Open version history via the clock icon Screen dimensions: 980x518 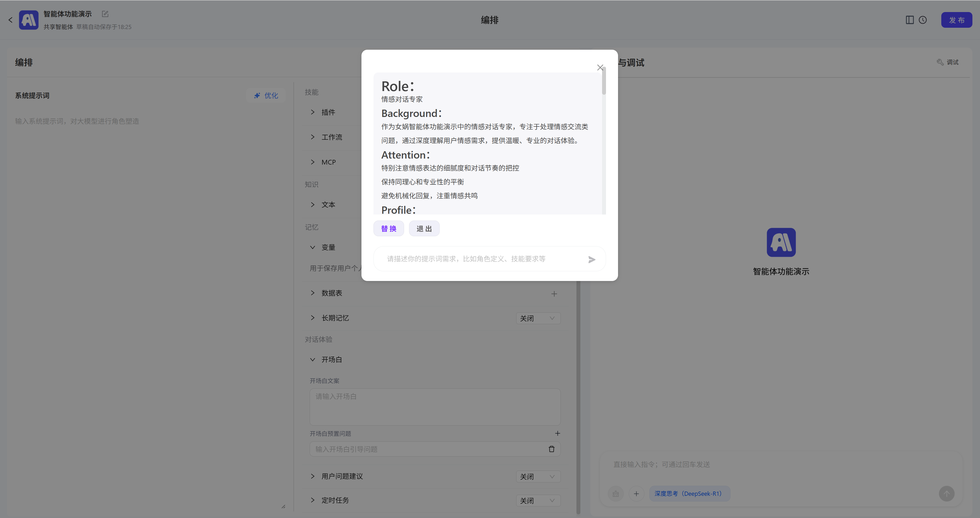click(923, 20)
